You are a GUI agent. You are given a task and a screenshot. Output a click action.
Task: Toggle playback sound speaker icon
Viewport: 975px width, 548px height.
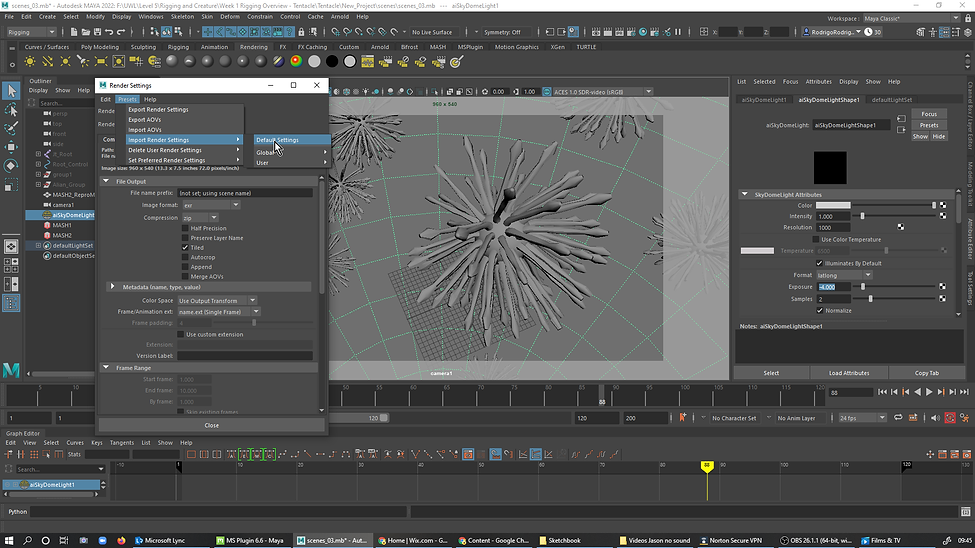pyautogui.click(x=935, y=418)
